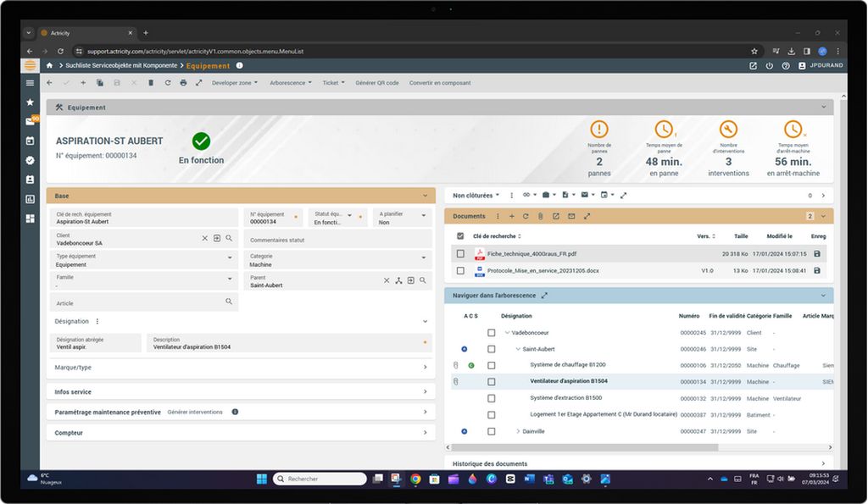Check Ventilateur d'aspiration B1504 row
Viewport: 868px width, 504px height.
coord(491,382)
